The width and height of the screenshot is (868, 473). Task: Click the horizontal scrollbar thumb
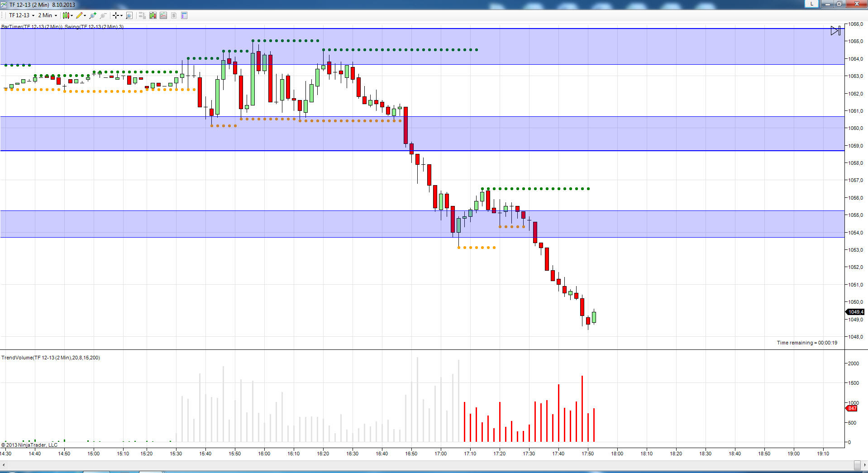tap(857, 465)
